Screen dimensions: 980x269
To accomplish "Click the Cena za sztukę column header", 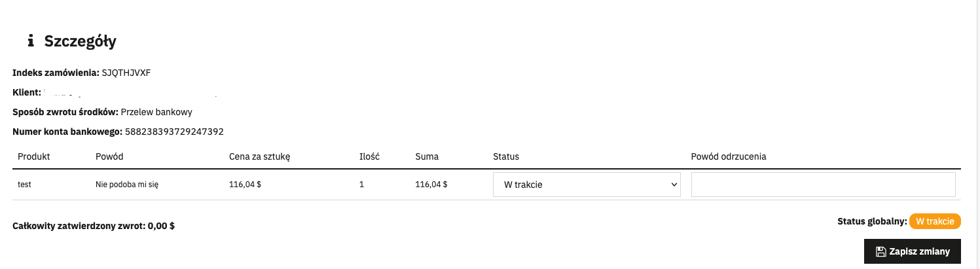I will click(x=259, y=156).
